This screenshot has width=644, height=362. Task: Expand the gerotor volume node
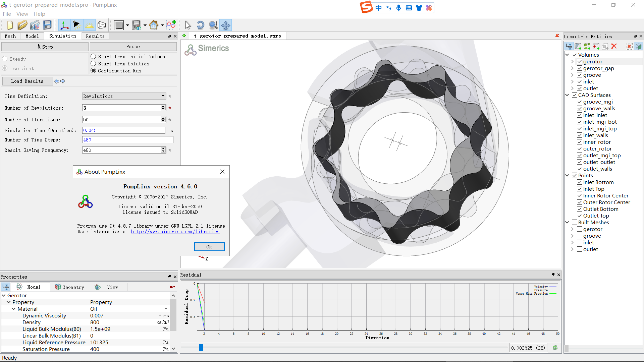click(x=572, y=62)
